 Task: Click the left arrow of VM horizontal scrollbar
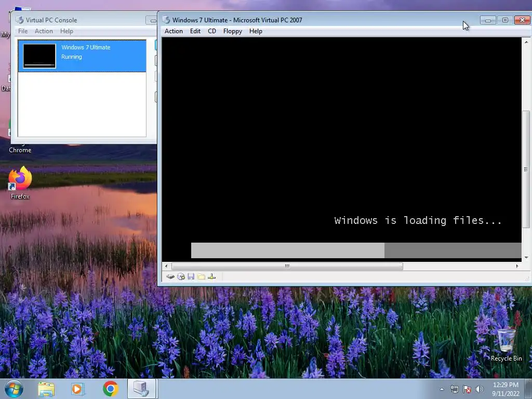(166, 266)
